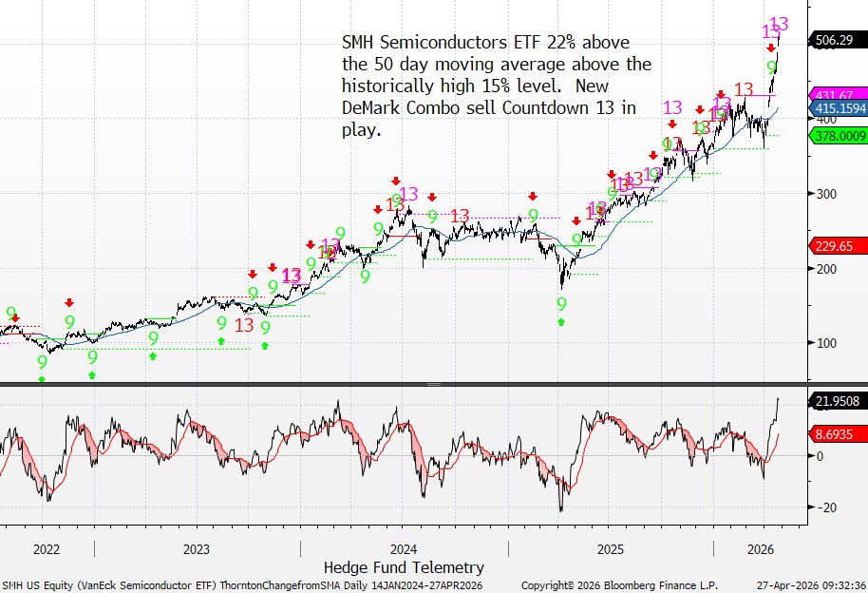The height and width of the screenshot is (593, 868).
Task: Click the 2024 year label on time axis
Action: click(404, 549)
